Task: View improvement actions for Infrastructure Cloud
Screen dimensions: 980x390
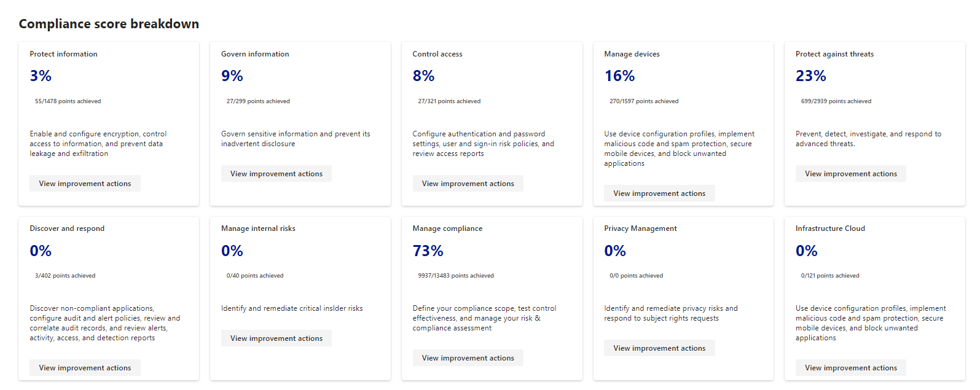Action: coord(850,368)
